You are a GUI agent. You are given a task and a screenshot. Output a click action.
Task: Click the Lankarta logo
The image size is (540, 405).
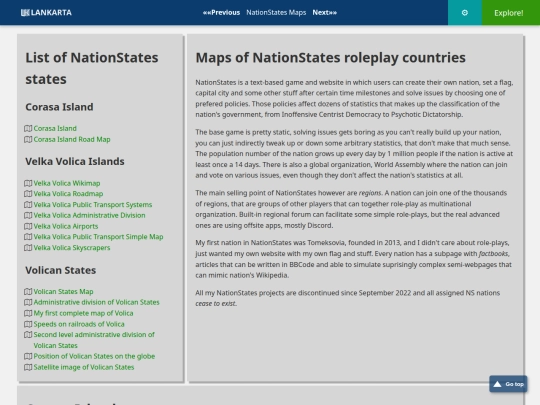(46, 13)
